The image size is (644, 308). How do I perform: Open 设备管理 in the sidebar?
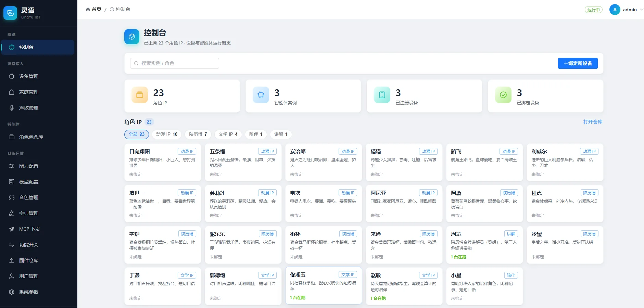click(38, 76)
